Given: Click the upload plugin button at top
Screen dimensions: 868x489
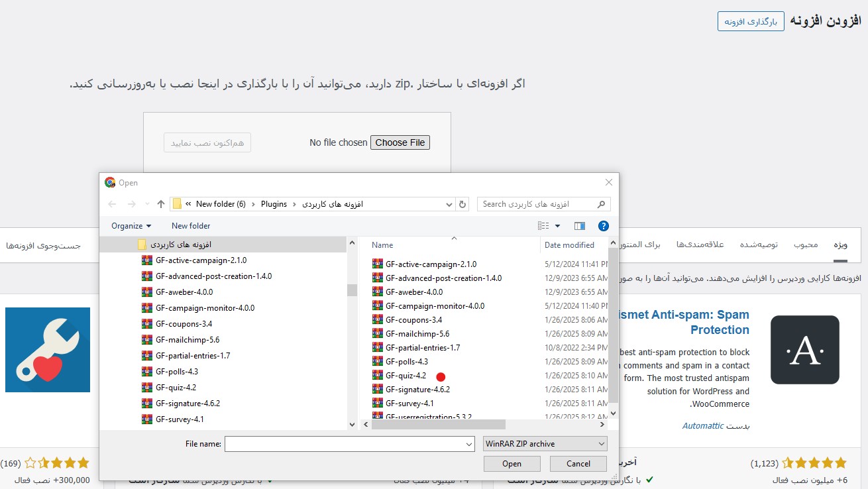Looking at the screenshot, I should point(751,21).
